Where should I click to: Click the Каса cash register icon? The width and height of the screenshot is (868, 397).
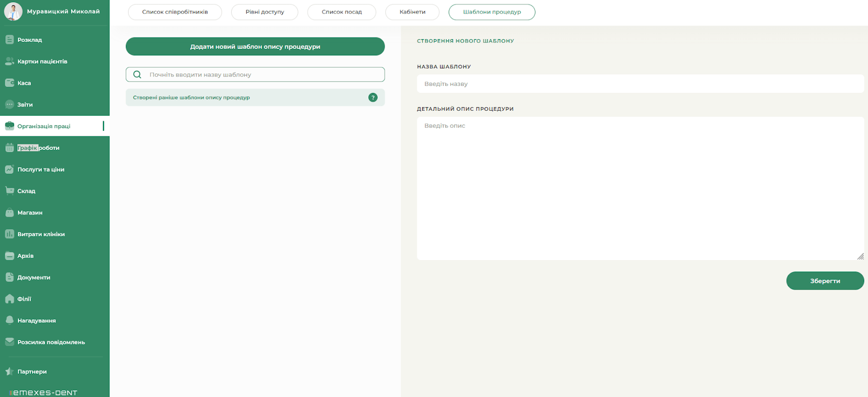[x=9, y=83]
